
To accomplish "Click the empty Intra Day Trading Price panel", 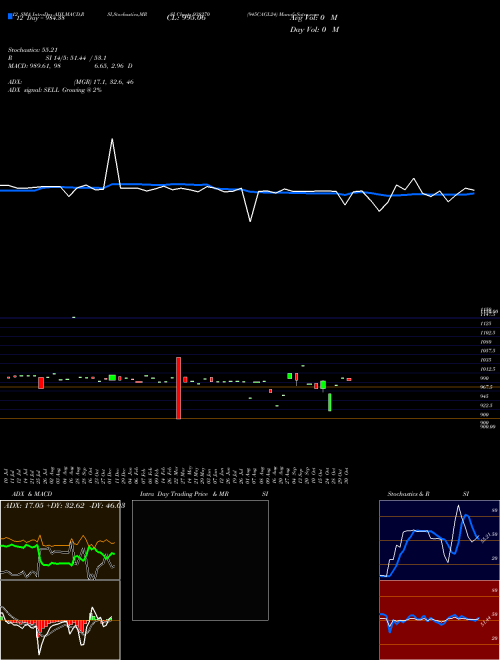I will pos(200,560).
